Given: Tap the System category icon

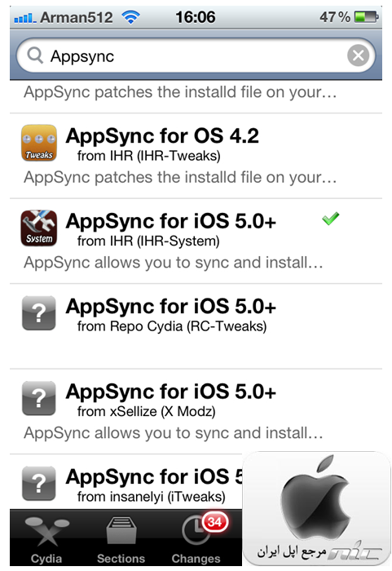Looking at the screenshot, I should click(39, 228).
